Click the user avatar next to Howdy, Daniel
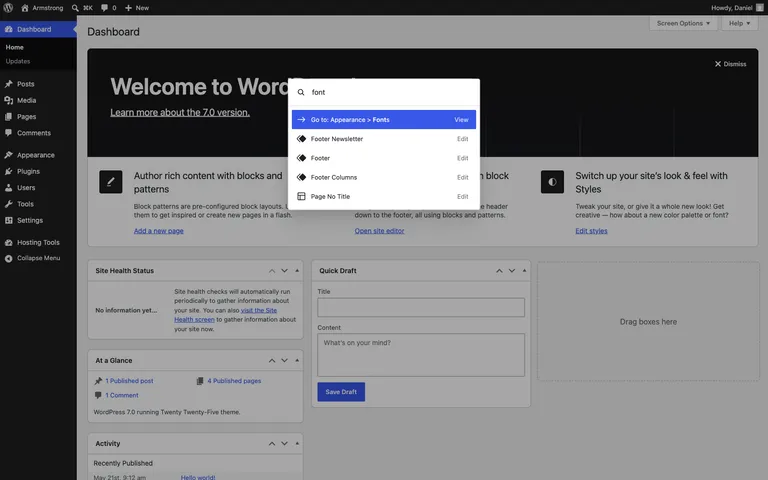This screenshot has width=768, height=480. [760, 8]
